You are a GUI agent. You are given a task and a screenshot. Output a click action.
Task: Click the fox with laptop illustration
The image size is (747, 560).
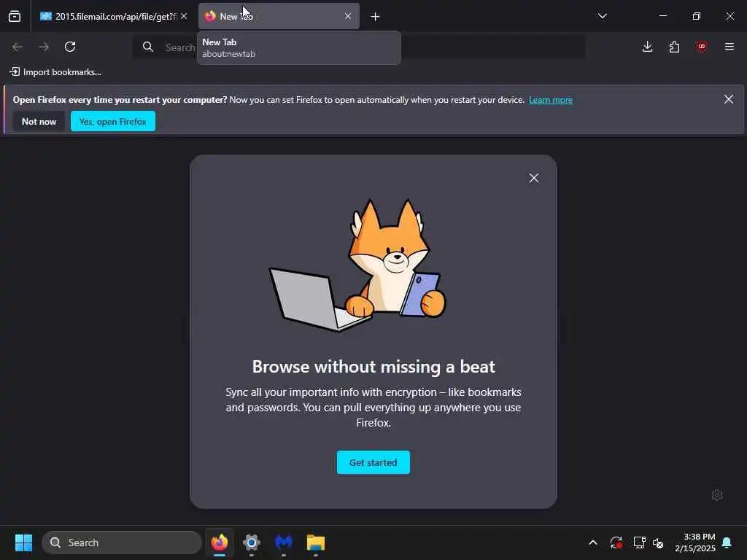(357, 265)
